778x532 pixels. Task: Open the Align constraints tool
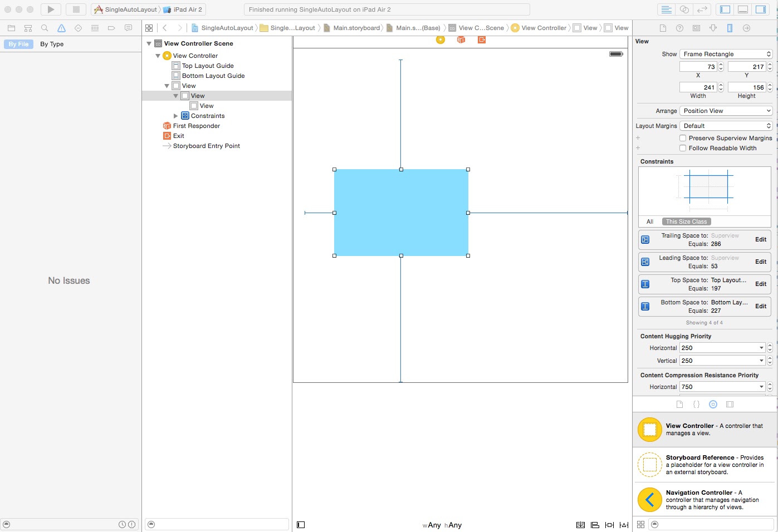click(x=594, y=525)
